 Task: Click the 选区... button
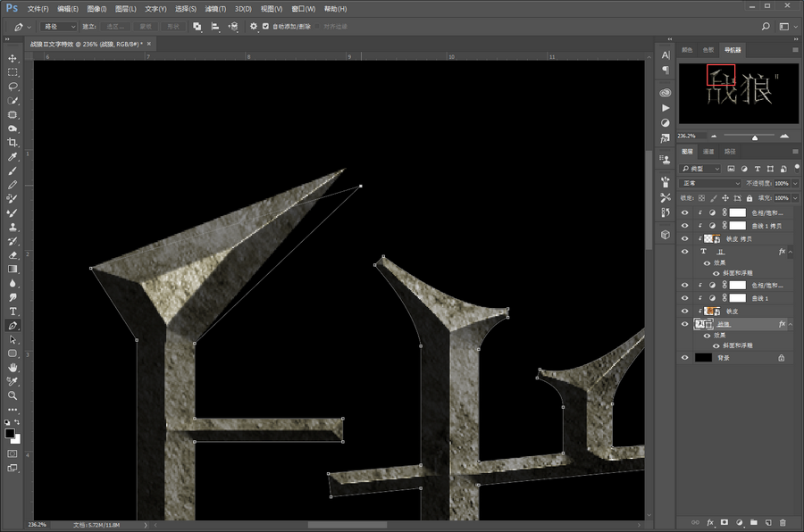tap(116, 27)
